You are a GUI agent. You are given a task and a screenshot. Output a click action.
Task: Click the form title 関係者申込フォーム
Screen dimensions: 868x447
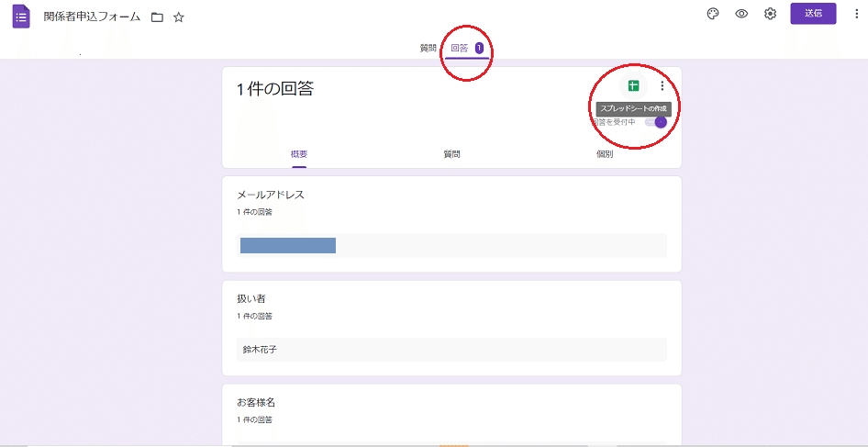[92, 17]
